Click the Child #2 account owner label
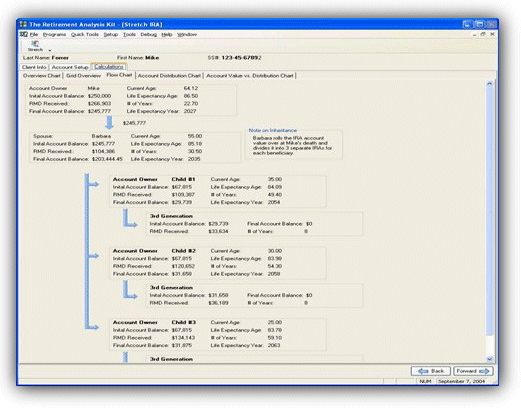Screen dimensions: 521x408 click(x=184, y=251)
